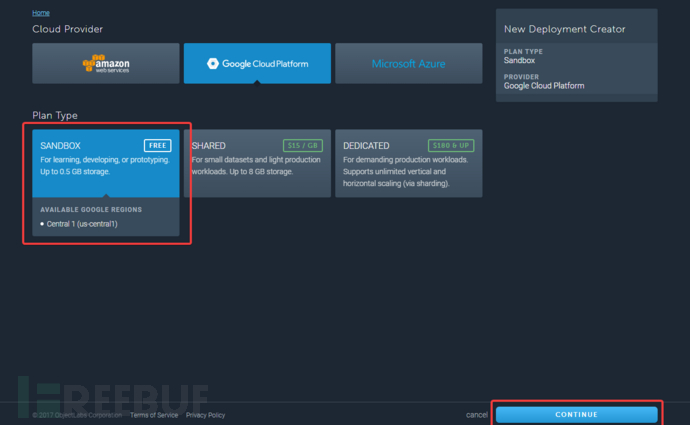Open Privacy Policy link
The height and width of the screenshot is (425, 690).
(205, 415)
